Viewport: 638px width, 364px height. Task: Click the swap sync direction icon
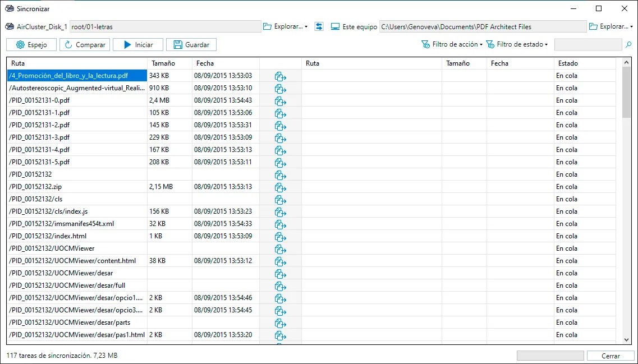[x=319, y=27]
